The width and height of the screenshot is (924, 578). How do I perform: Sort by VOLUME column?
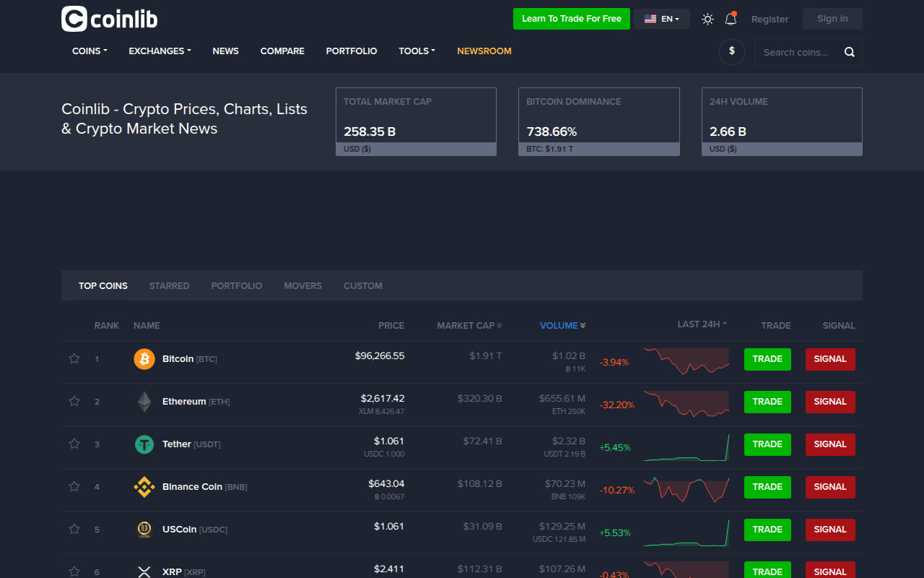563,326
